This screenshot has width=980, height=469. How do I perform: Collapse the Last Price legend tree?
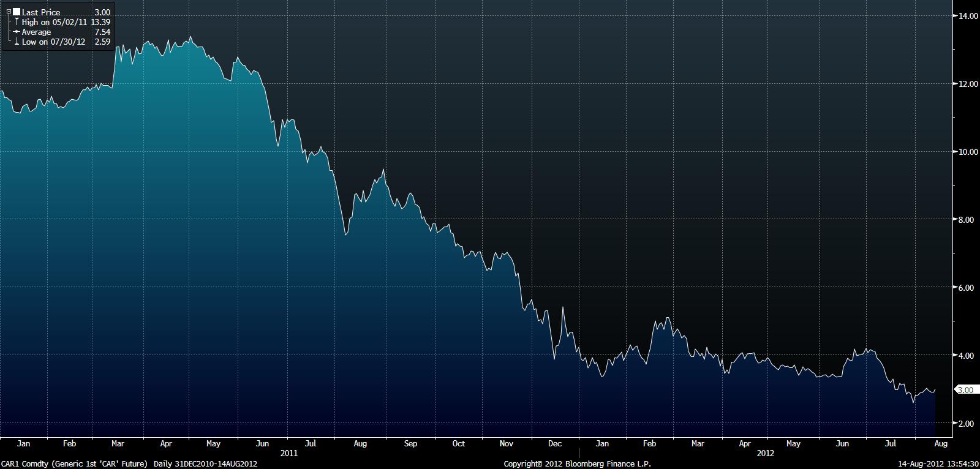click(x=9, y=12)
